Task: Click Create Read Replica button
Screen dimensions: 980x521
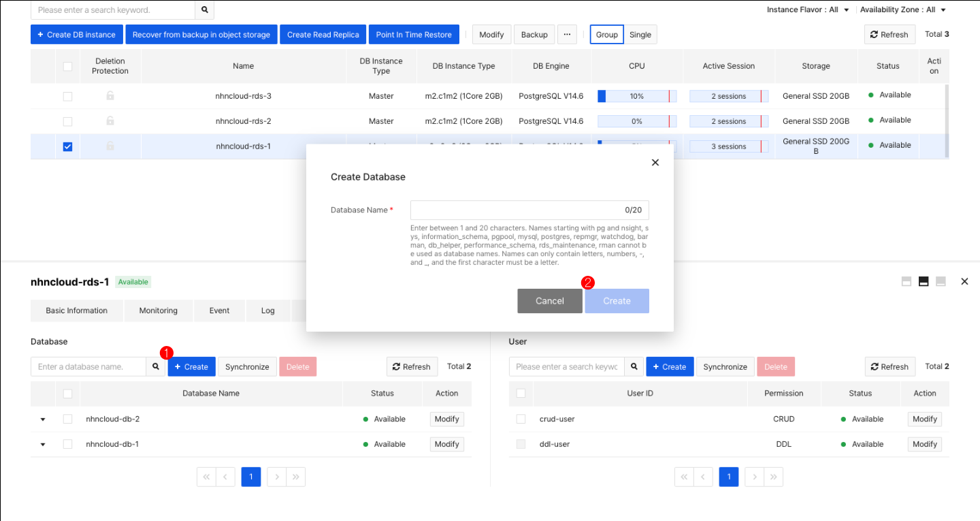Action: (323, 35)
